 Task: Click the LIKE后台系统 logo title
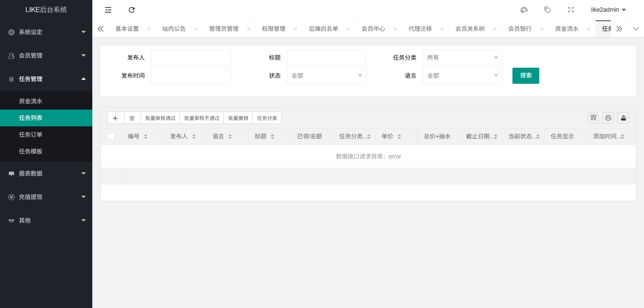(46, 10)
